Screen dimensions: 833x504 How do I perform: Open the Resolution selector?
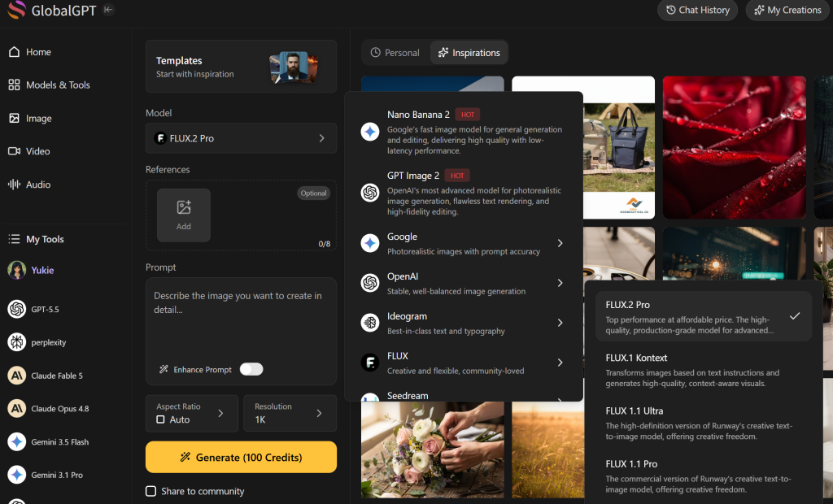[x=290, y=413]
